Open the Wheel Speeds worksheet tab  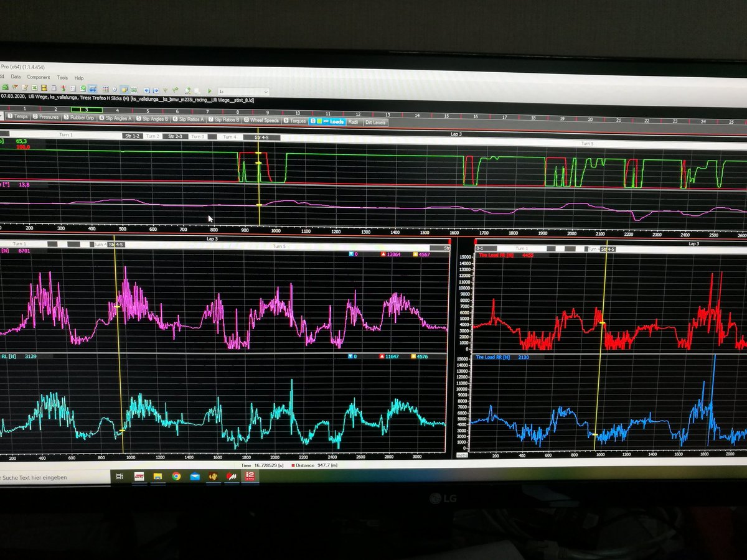point(261,120)
